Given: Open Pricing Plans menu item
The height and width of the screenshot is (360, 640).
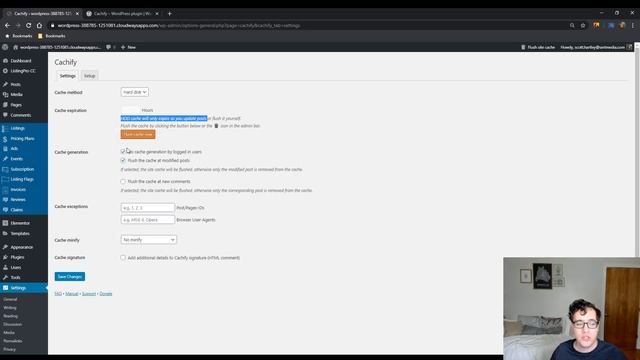Looking at the screenshot, I should point(22,139).
